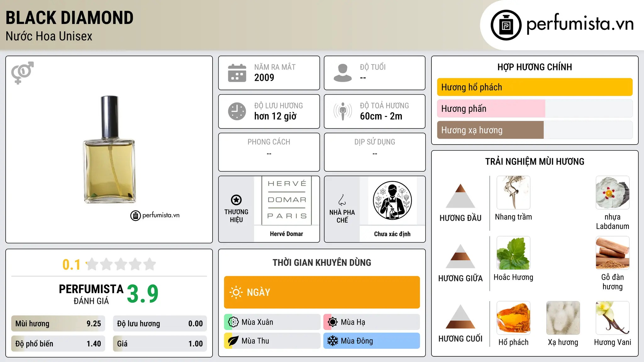Click the star rating icons beside 0.1
This screenshot has width=644, height=362.
(121, 264)
